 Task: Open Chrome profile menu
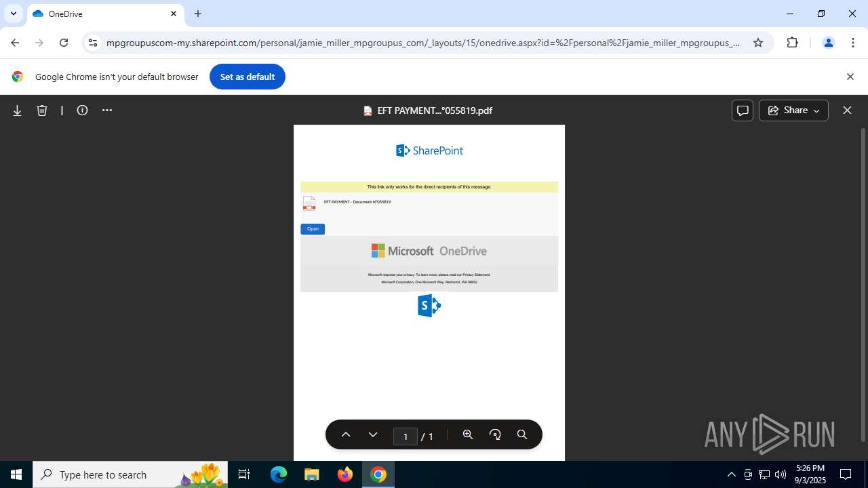pos(828,43)
